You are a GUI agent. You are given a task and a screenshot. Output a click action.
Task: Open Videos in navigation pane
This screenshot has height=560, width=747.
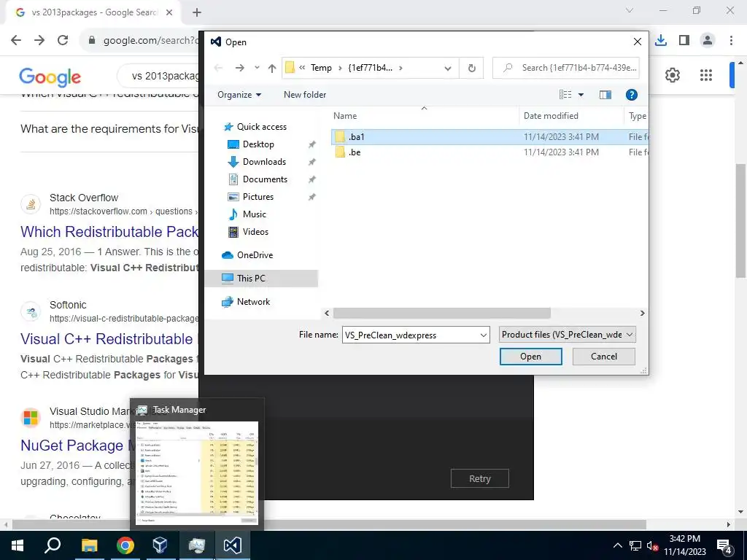click(255, 232)
